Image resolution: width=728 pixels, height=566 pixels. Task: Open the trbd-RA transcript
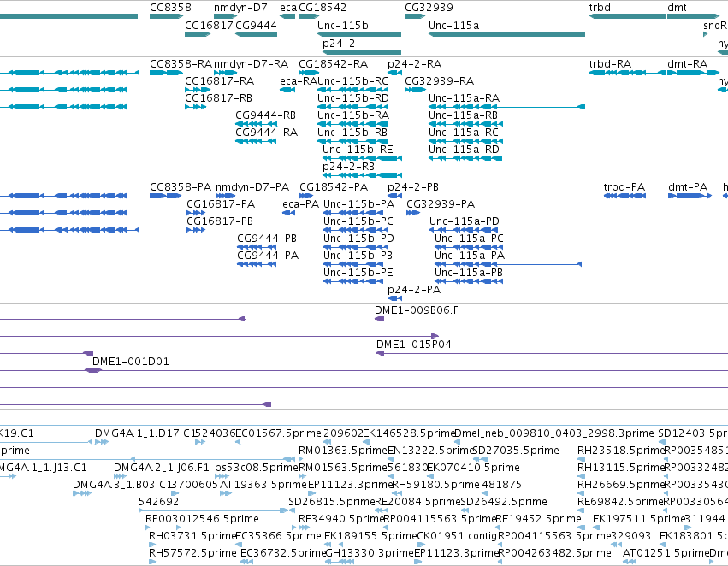pos(628,73)
